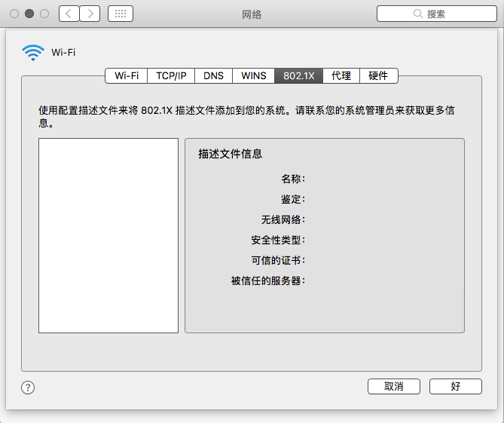The width and height of the screenshot is (504, 423).
Task: Go back using the left arrow button
Action: 69,14
